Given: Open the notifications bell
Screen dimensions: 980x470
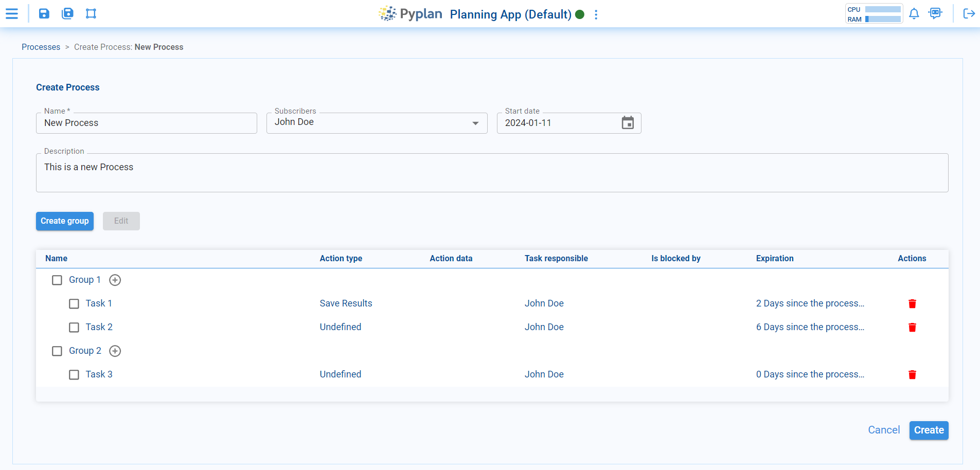Looking at the screenshot, I should pyautogui.click(x=914, y=14).
